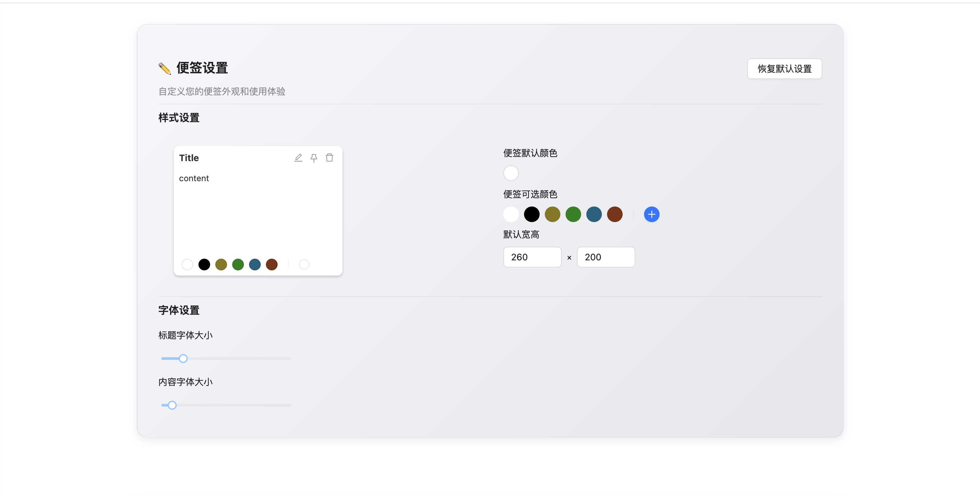This screenshot has width=980, height=496.
Task: Click the trash delete icon on preview note
Action: click(x=329, y=158)
